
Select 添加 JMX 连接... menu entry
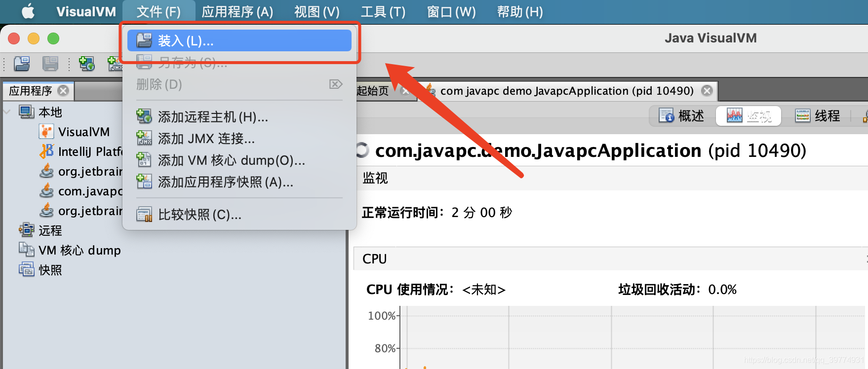[239, 139]
